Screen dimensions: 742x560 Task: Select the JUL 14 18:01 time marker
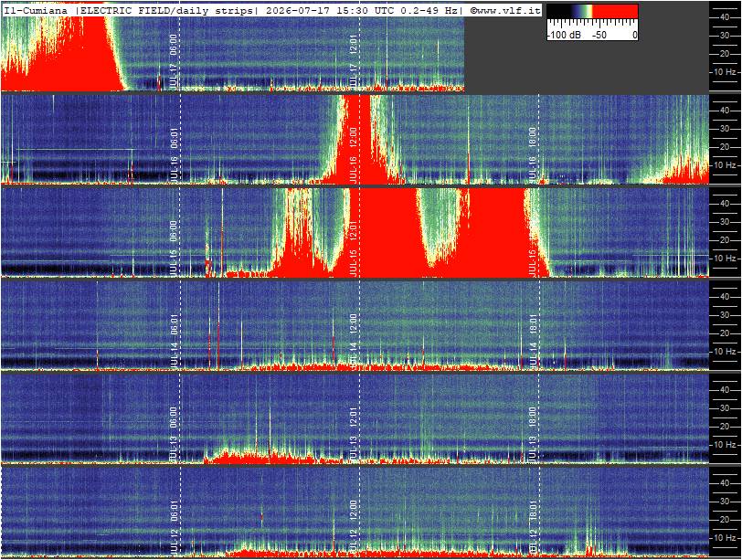click(533, 341)
